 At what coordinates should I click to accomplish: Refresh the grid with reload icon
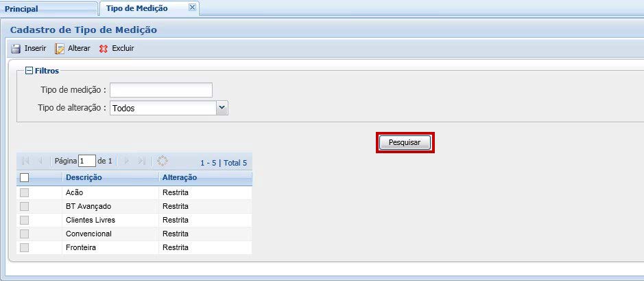163,161
